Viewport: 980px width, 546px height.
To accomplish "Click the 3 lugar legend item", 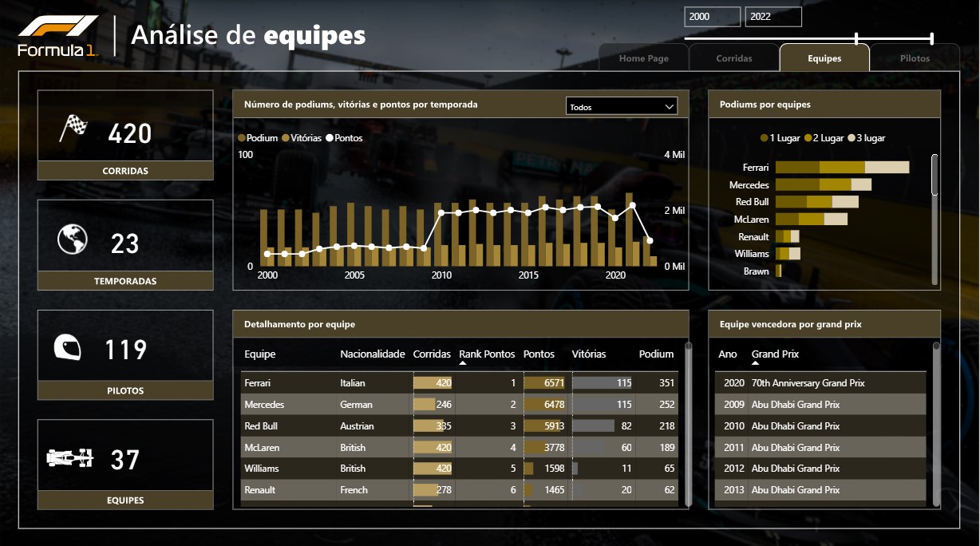I will coord(866,138).
